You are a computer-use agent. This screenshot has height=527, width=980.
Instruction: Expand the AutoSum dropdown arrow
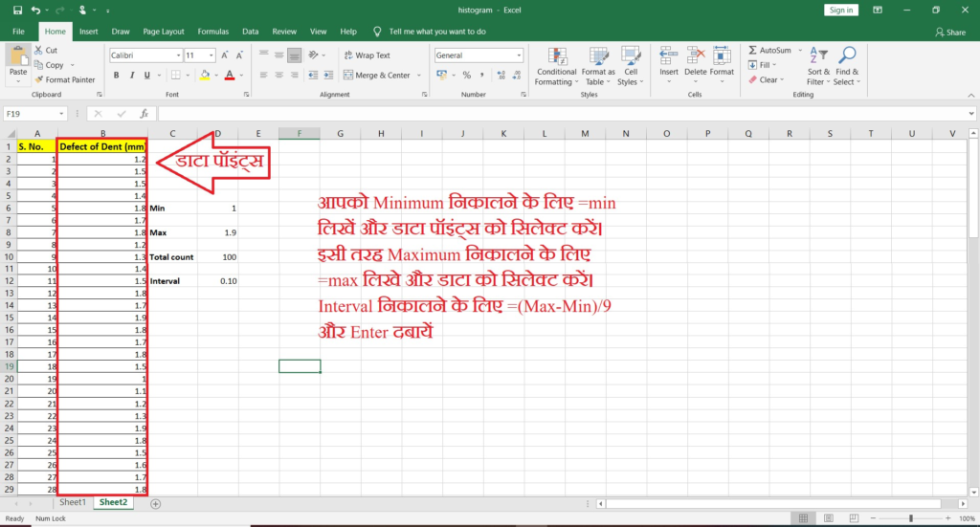[800, 50]
